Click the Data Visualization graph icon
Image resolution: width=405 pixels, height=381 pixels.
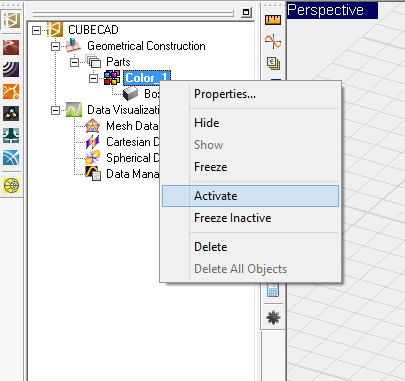tap(74, 109)
